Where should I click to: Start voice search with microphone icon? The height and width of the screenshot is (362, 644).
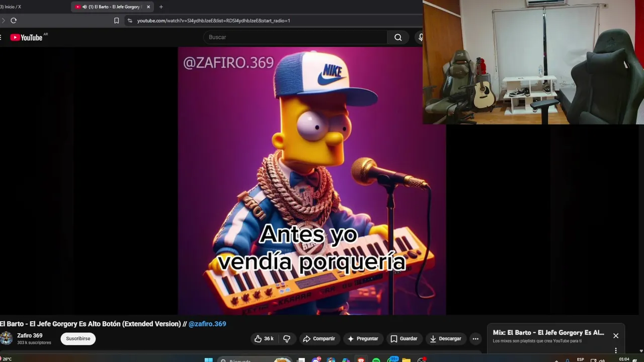421,37
